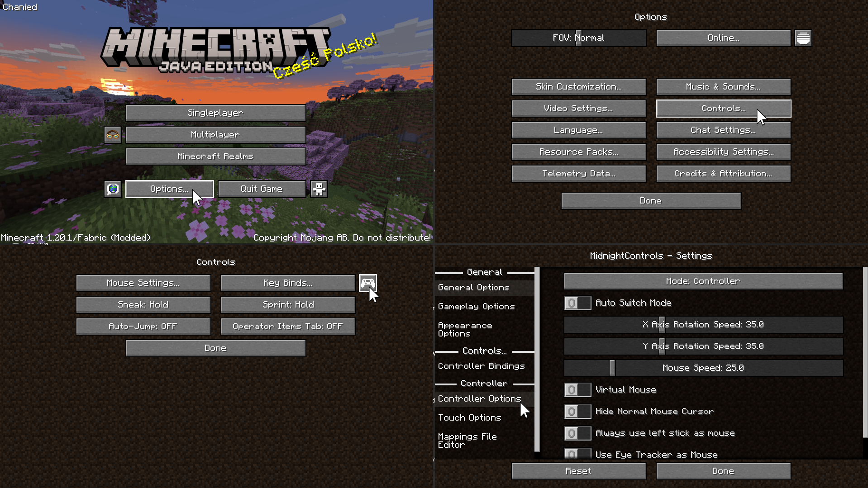Click Done in the Options screen
868x488 pixels.
click(x=651, y=201)
